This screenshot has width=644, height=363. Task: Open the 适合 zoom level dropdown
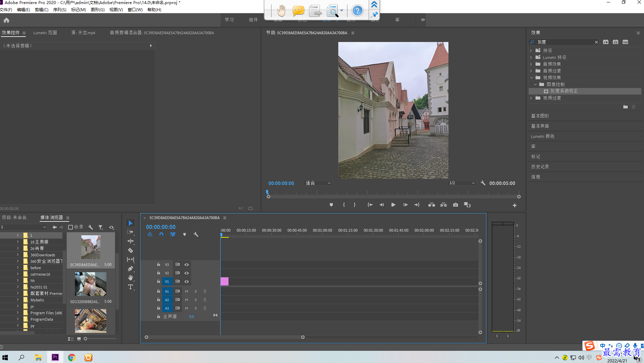(x=318, y=183)
